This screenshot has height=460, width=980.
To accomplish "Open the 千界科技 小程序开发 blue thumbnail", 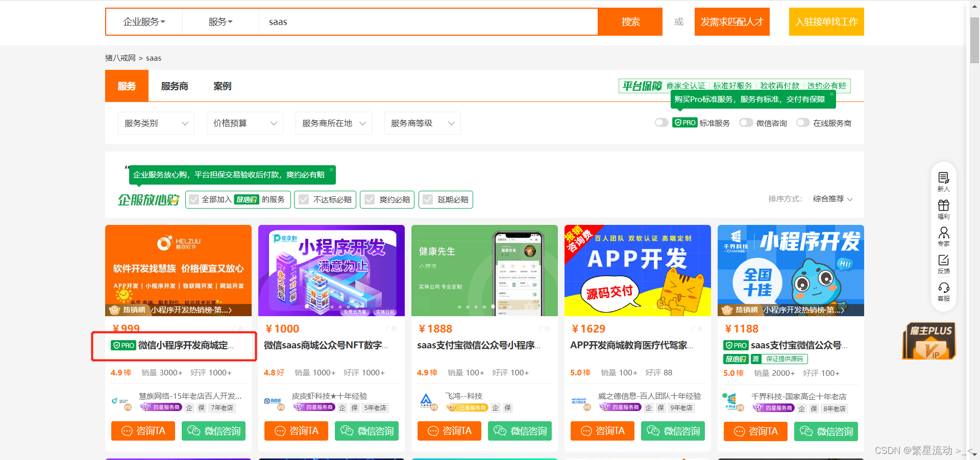I will (791, 270).
